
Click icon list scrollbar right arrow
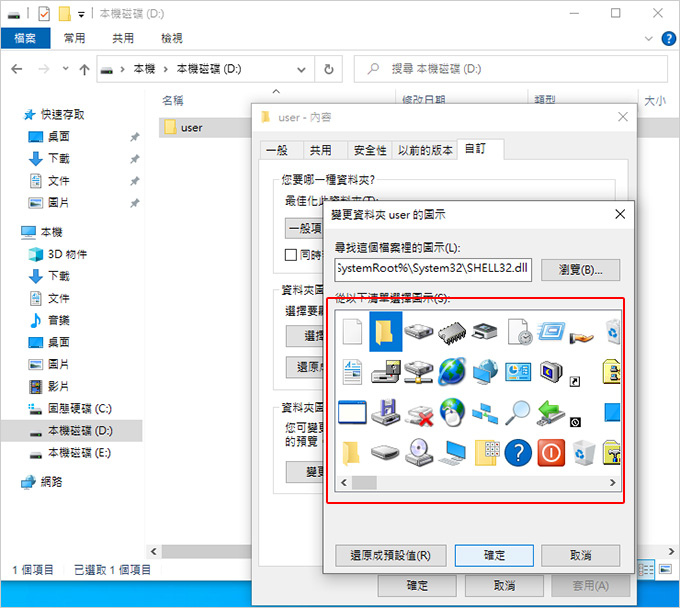(x=612, y=483)
